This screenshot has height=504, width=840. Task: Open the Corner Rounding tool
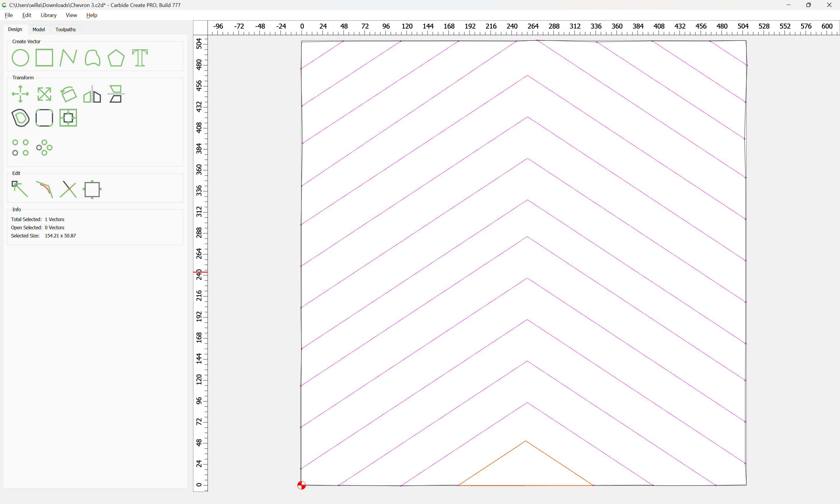click(x=44, y=118)
